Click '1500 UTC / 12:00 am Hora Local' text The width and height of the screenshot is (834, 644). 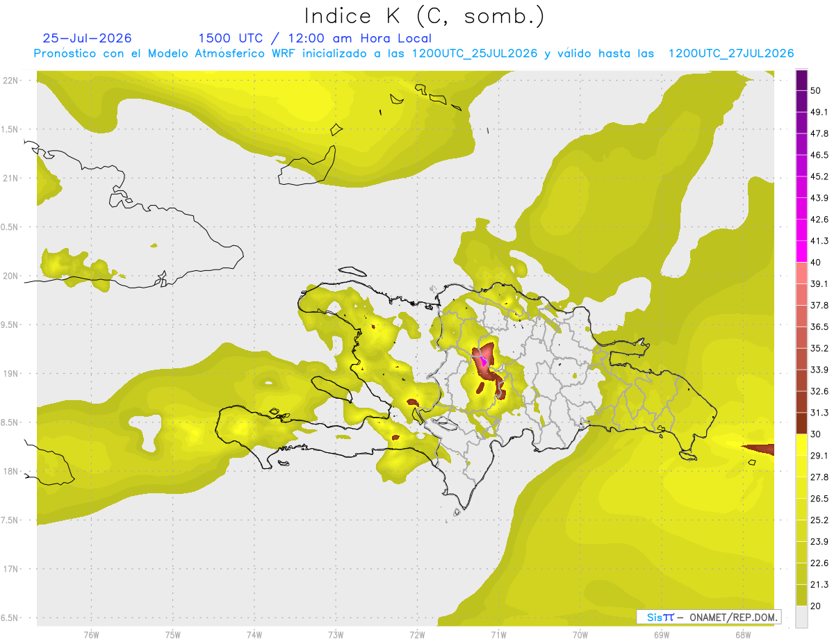[315, 38]
